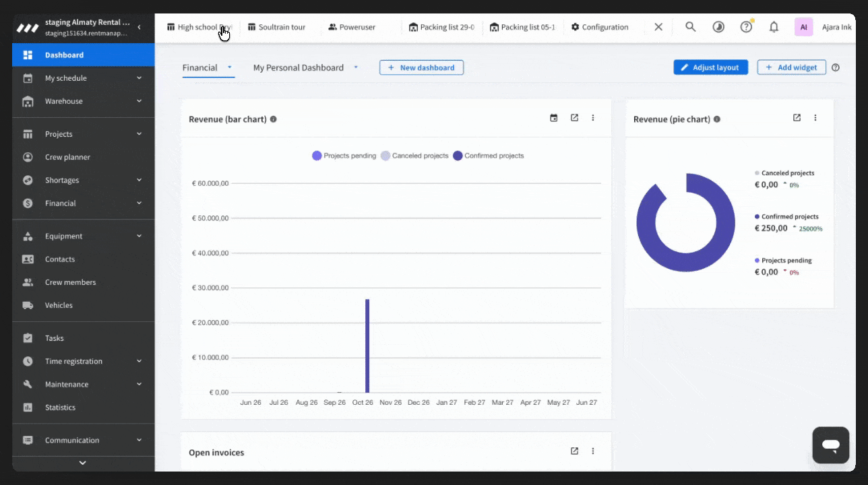Viewport: 868px width, 485px height.
Task: Open Revenue bar chart in new window icon
Action: pyautogui.click(x=574, y=118)
